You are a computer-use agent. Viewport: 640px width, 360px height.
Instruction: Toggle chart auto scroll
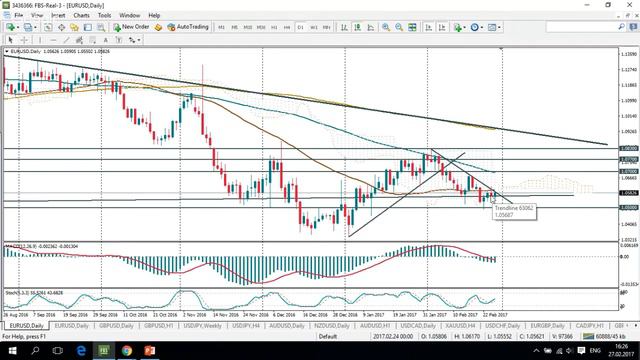[429, 27]
